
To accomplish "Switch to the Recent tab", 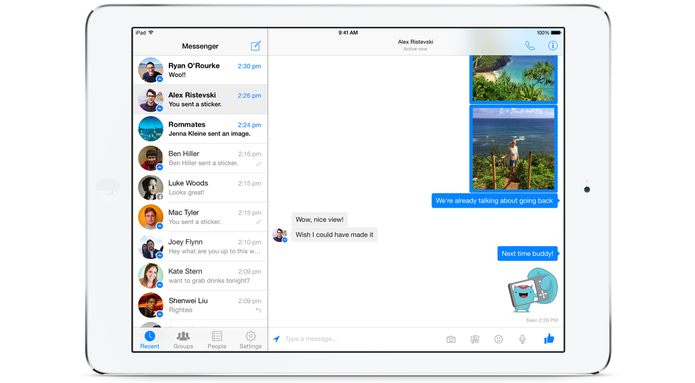I will coord(150,340).
